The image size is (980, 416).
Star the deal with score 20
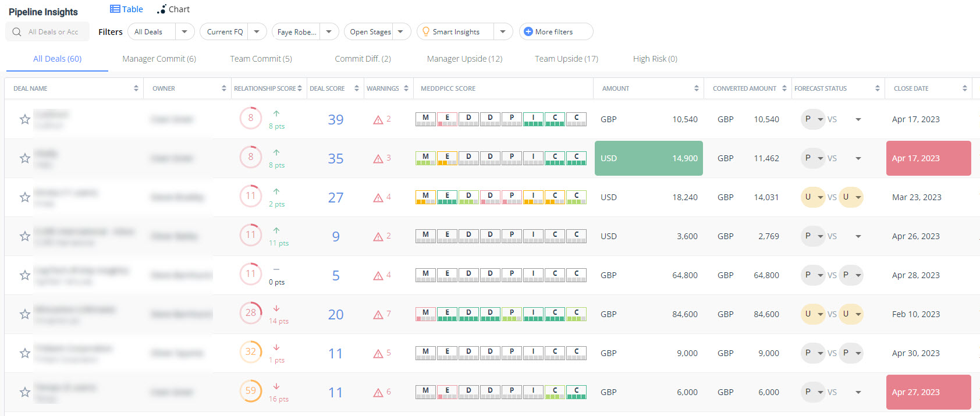click(24, 314)
